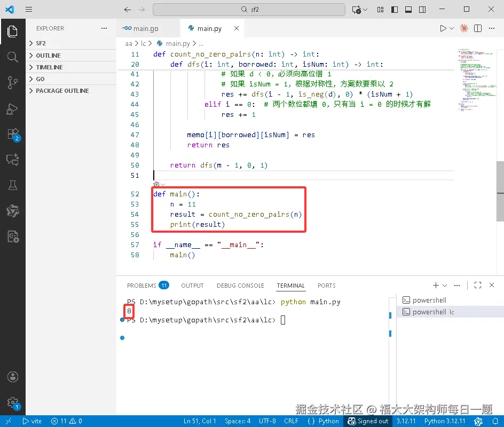
Task: Open the Source Control view
Action: (x=12, y=83)
